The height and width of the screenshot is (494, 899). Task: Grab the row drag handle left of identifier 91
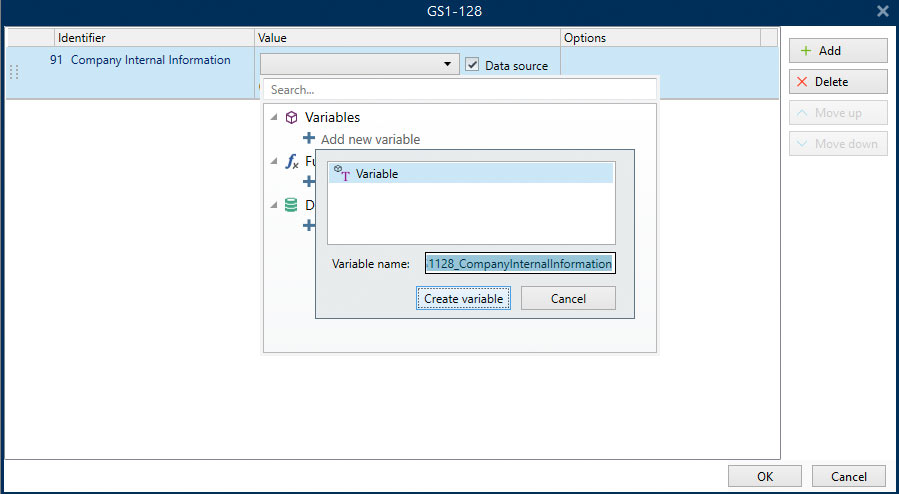[14, 72]
